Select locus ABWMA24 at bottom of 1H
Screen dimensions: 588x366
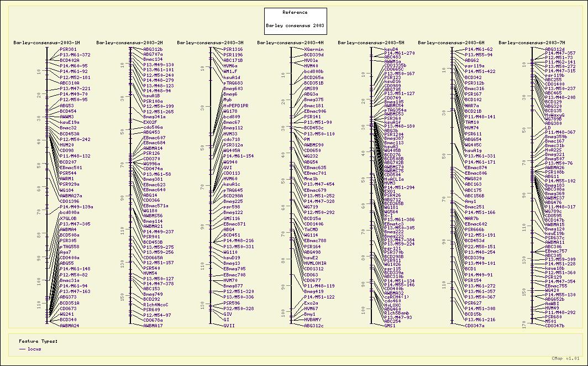69,326
